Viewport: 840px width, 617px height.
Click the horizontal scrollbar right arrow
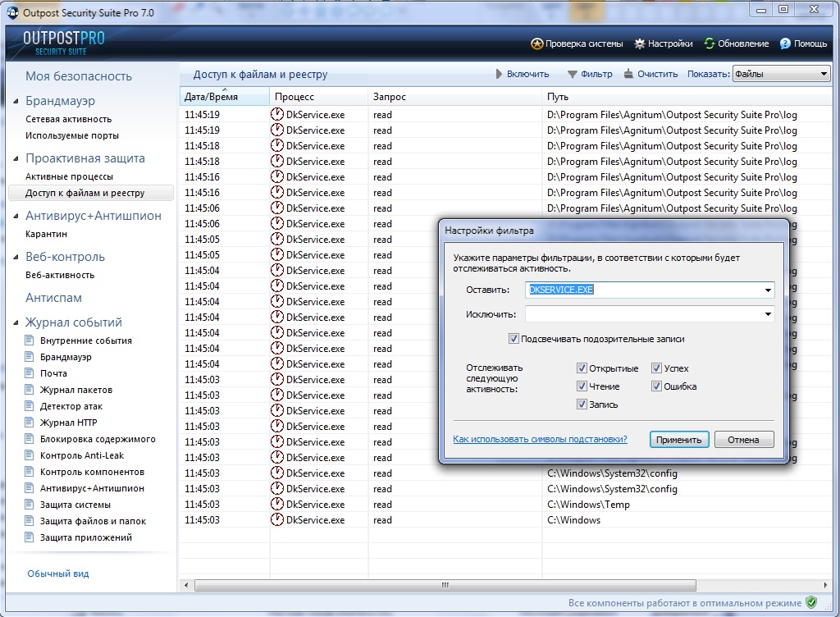(825, 585)
